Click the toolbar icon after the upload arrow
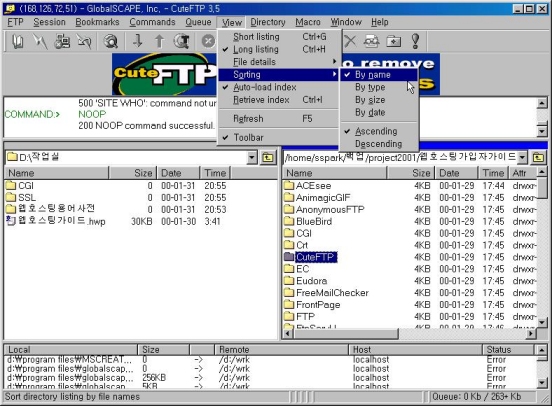The width and height of the screenshot is (552, 406). click(x=182, y=41)
